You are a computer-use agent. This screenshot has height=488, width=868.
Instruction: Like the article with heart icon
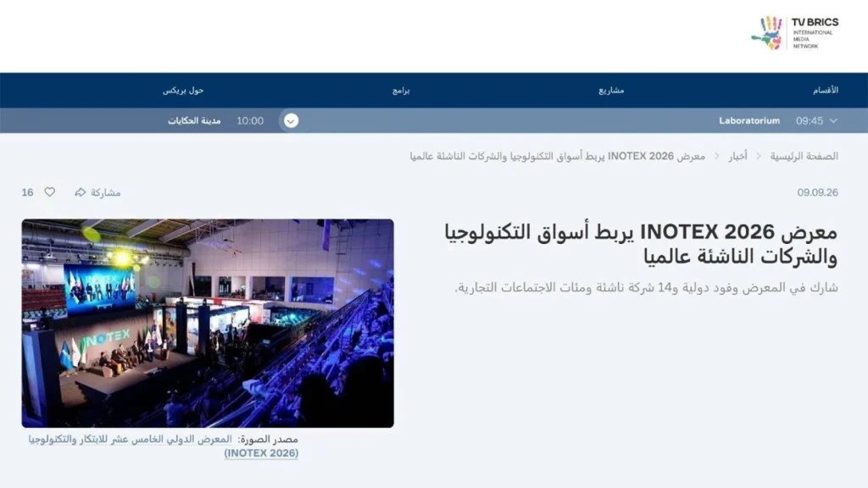[50, 192]
